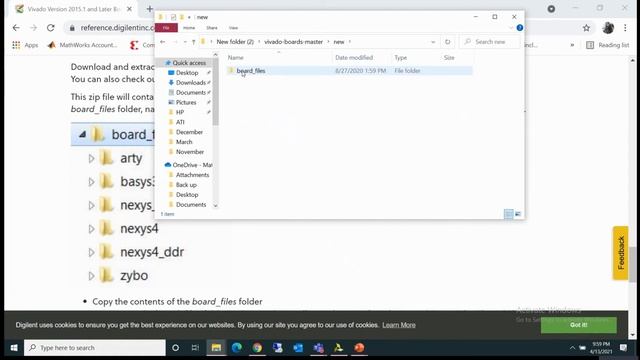This screenshot has width=640, height=360.
Task: Select ATI folder in navigation pane
Action: pos(180,122)
